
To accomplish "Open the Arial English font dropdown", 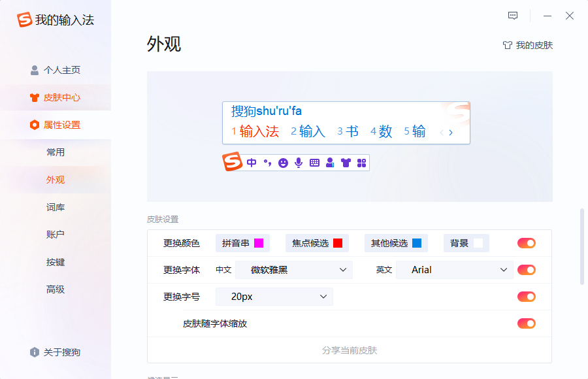I will pos(455,270).
